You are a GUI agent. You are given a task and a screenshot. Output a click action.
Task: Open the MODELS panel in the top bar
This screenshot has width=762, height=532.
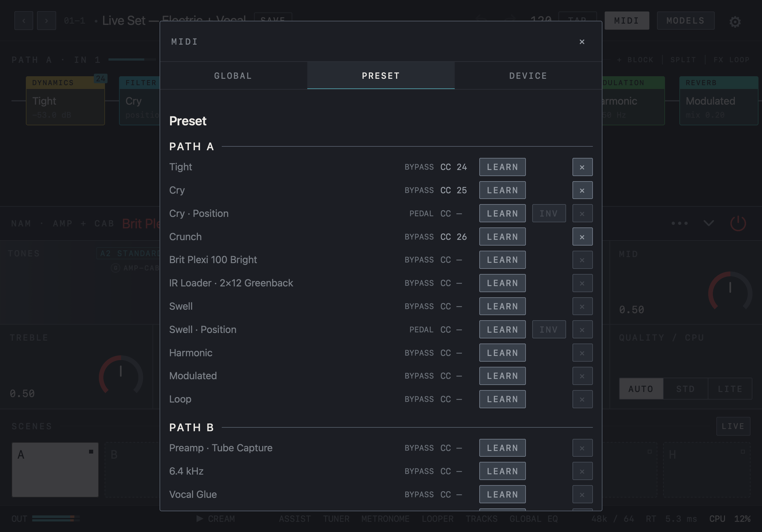tap(686, 20)
